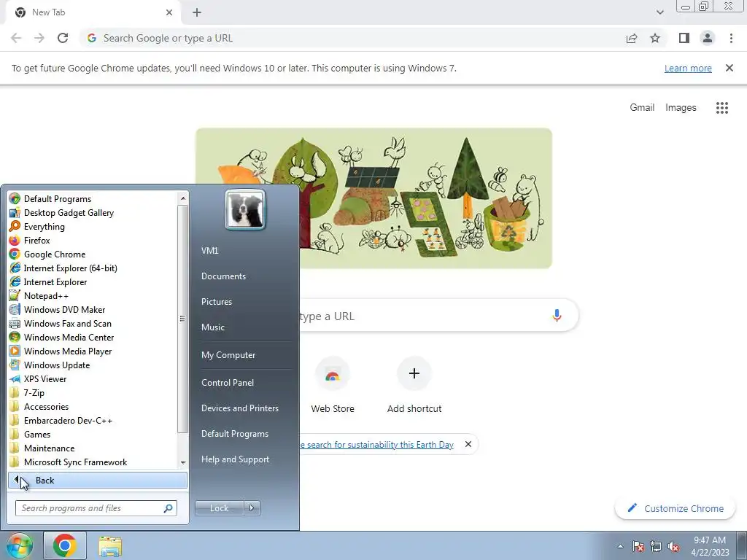Open My Computer from the Start menu
Screen dimensions: 747x560
point(228,355)
